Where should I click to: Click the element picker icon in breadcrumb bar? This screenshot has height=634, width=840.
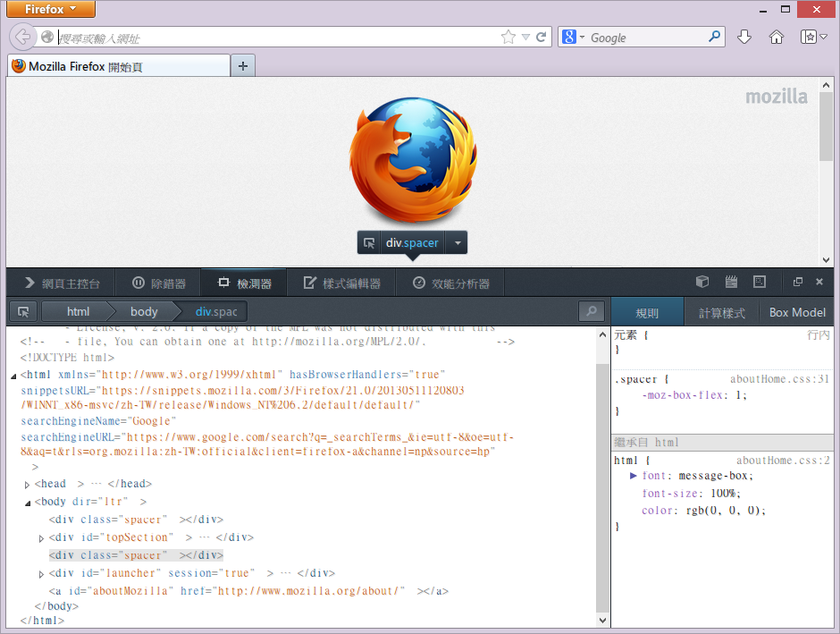[x=24, y=312]
